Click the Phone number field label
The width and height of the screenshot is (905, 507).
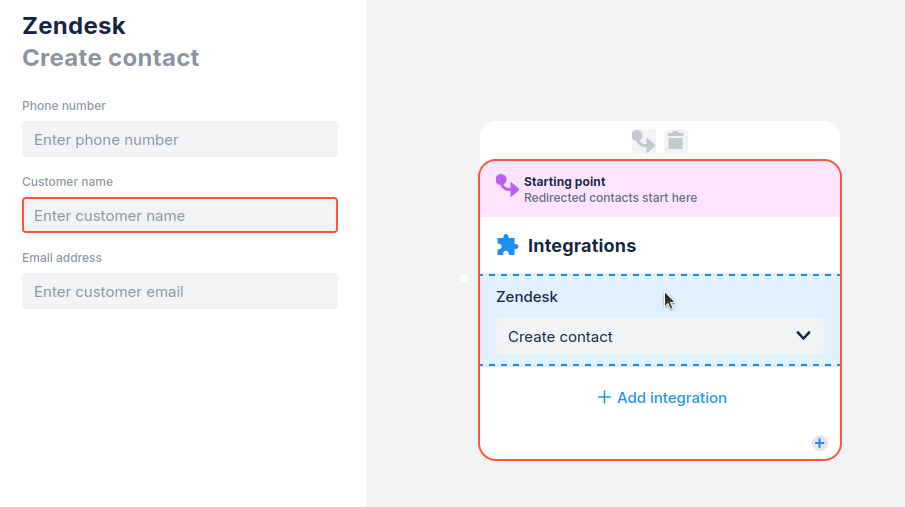(64, 106)
